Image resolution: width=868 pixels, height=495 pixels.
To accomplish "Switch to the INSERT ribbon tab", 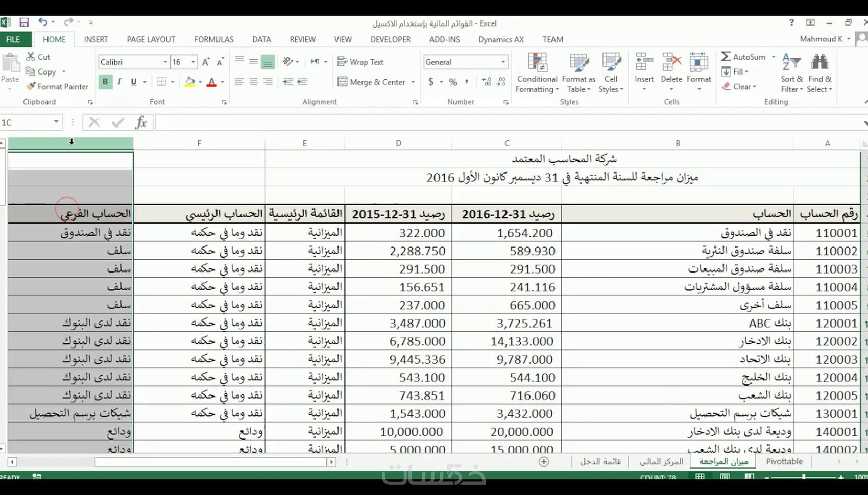I will tap(96, 39).
